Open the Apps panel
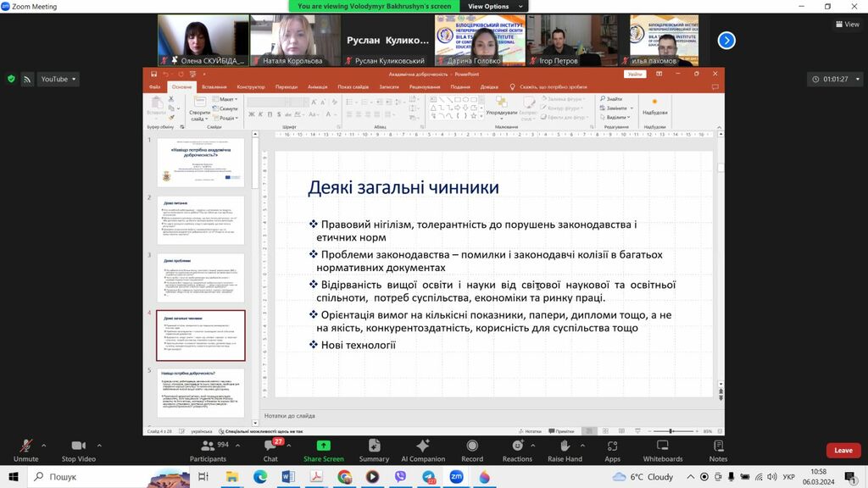The width and height of the screenshot is (868, 488). (612, 449)
